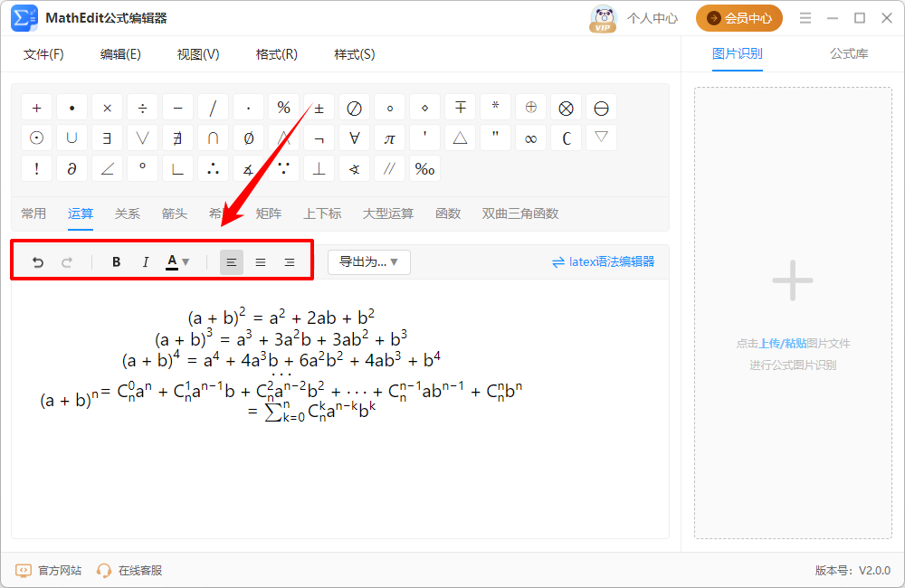Viewport: 905px width, 588px height.
Task: Insert the intersection ∩ symbol
Action: [213, 138]
